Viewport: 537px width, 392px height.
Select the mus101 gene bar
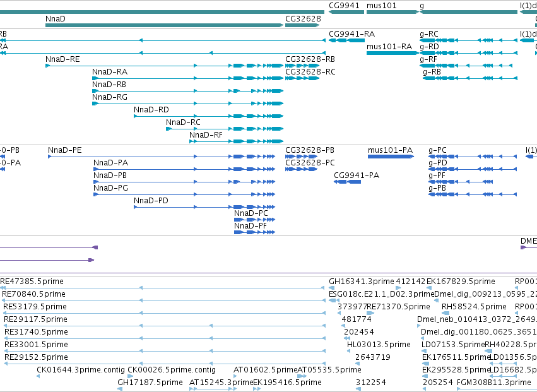[392, 12]
